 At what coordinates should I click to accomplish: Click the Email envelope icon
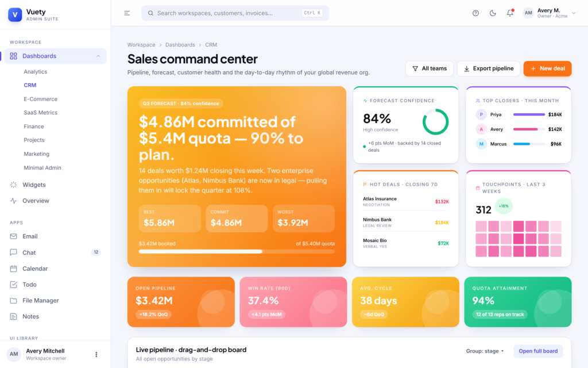point(14,236)
